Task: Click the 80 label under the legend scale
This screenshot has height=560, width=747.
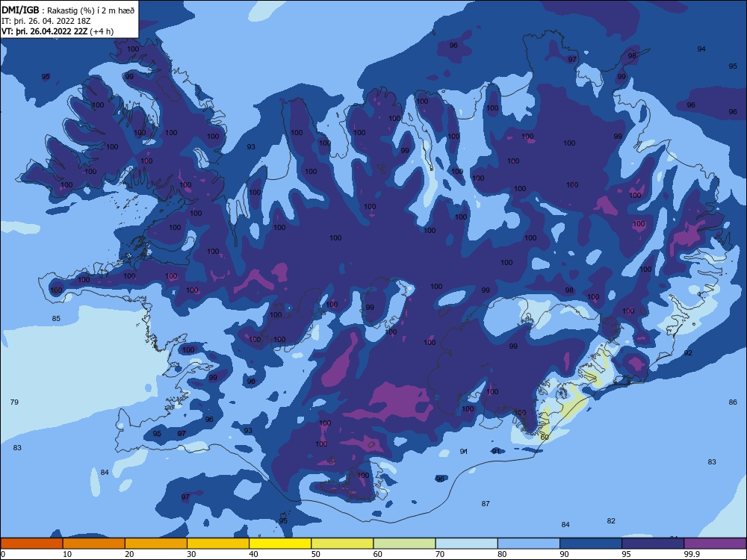Action: 502,554
